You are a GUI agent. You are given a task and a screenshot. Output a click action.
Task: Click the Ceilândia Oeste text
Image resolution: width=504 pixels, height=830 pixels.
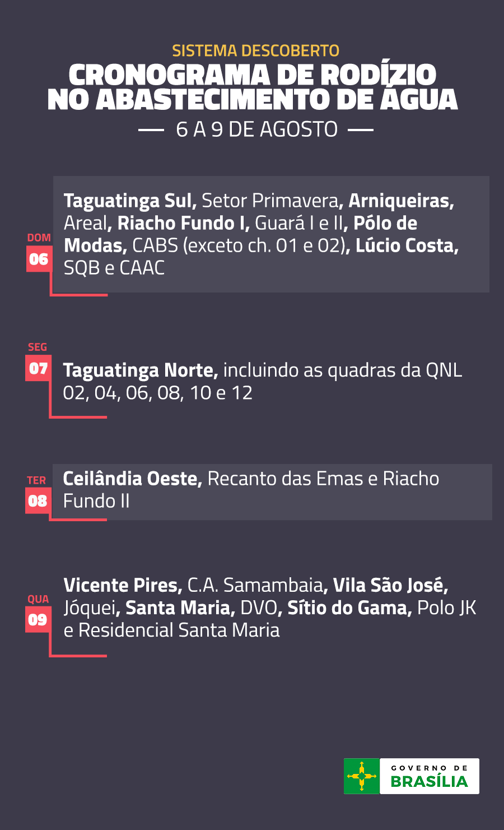click(x=133, y=479)
